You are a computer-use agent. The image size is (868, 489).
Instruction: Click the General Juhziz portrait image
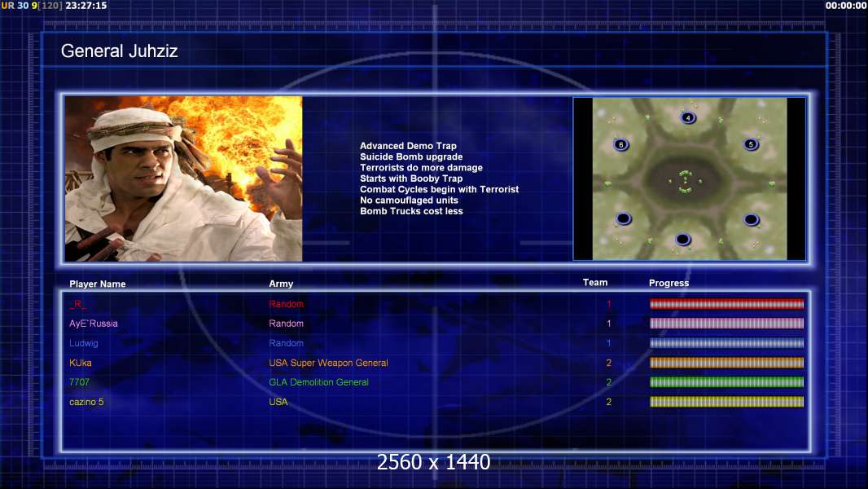pos(183,178)
